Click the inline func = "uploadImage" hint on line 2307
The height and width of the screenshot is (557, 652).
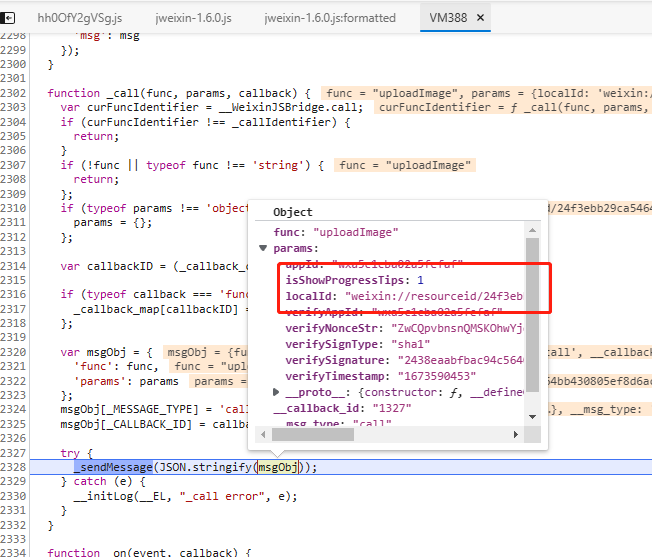(x=405, y=165)
